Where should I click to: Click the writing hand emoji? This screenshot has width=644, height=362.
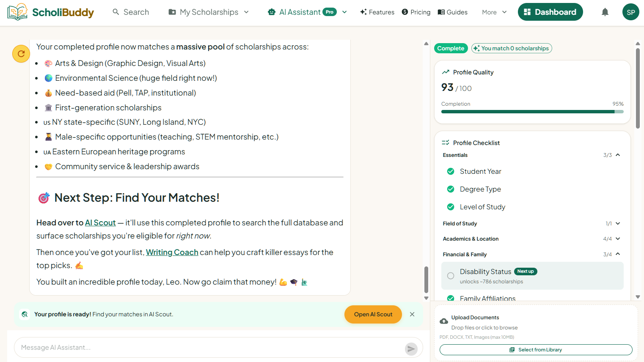point(79,266)
